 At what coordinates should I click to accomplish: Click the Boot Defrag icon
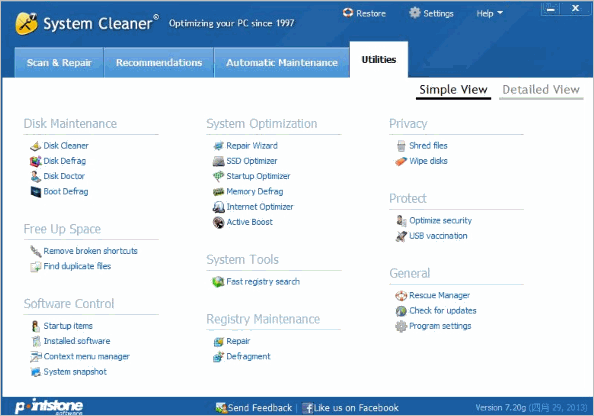tap(36, 192)
